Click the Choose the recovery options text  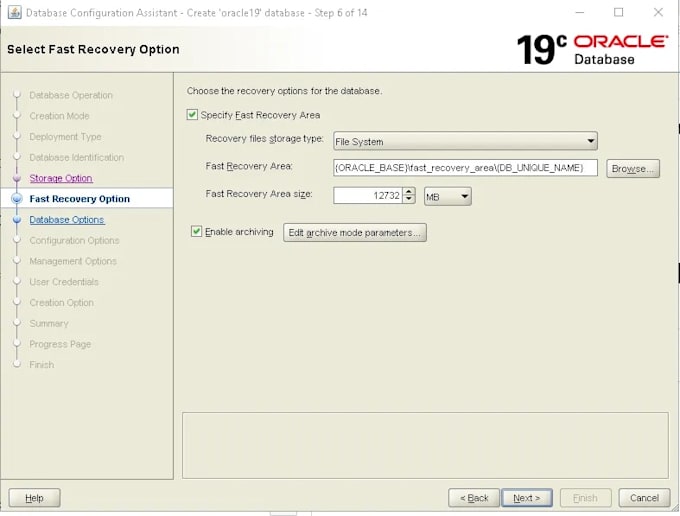[284, 91]
